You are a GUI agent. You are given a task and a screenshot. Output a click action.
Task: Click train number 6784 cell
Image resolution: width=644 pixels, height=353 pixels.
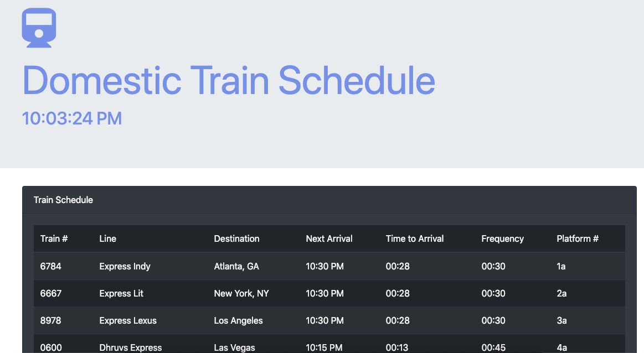(x=50, y=266)
